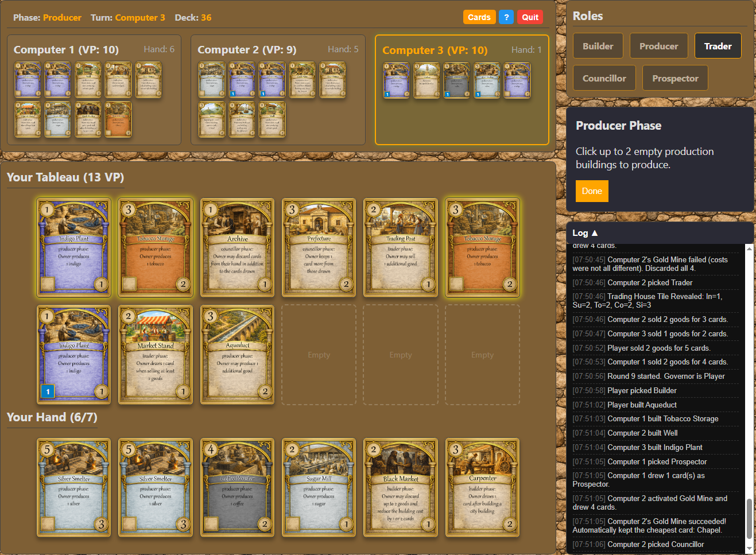Open the help question mark button
Screen dimensions: 756x555
pyautogui.click(x=506, y=17)
